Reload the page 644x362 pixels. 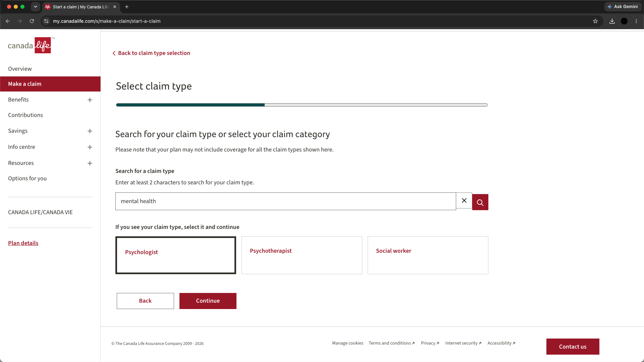(32, 21)
